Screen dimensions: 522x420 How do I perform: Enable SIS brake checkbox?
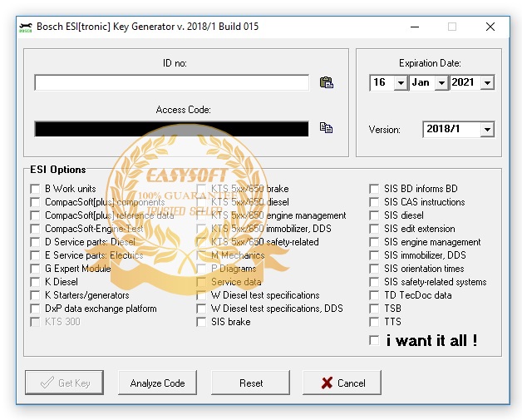(201, 322)
